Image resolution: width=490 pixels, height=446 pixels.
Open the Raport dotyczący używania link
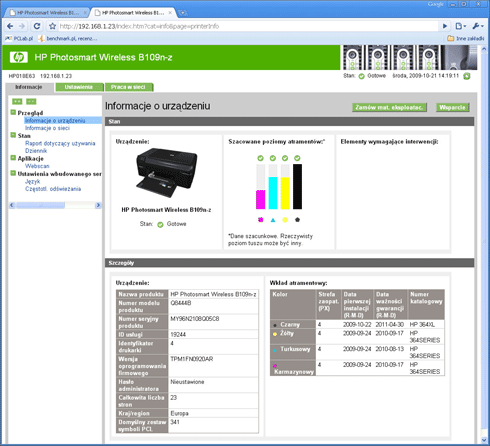60,143
